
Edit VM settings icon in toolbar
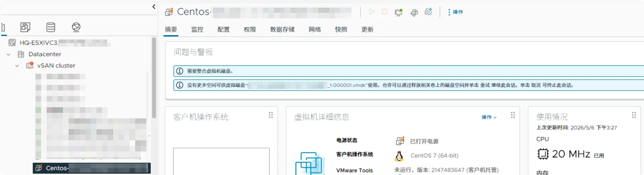414,12
